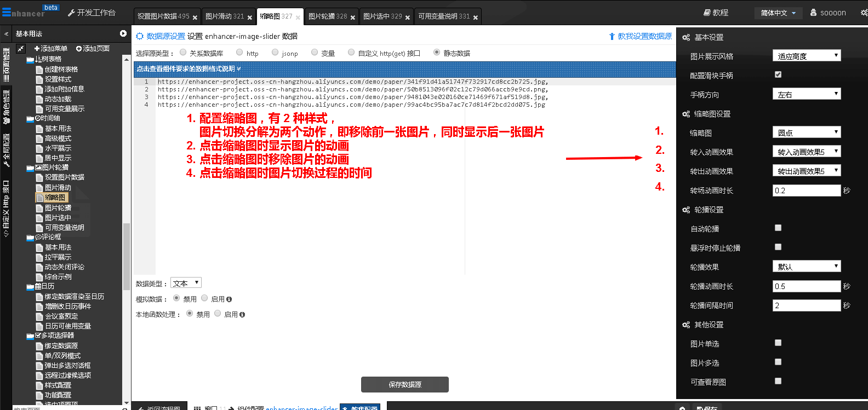This screenshot has width=868, height=410.
Task: Click the info icon next to 模拟数据 启用
Action: pyautogui.click(x=229, y=299)
